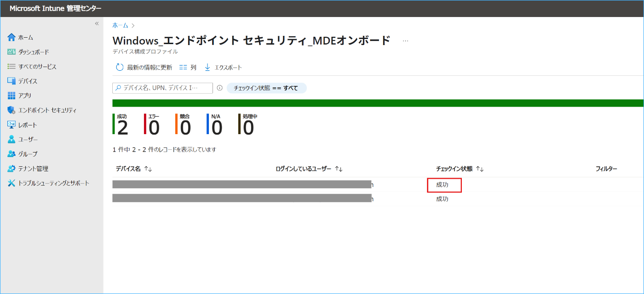Click the デバイス構成プロファイル subtitle text

pyautogui.click(x=145, y=51)
